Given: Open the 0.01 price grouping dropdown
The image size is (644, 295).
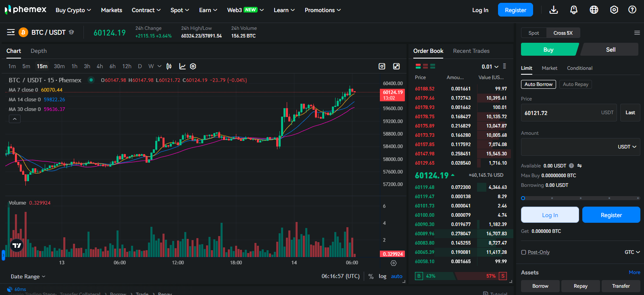Looking at the screenshot, I should (490, 67).
